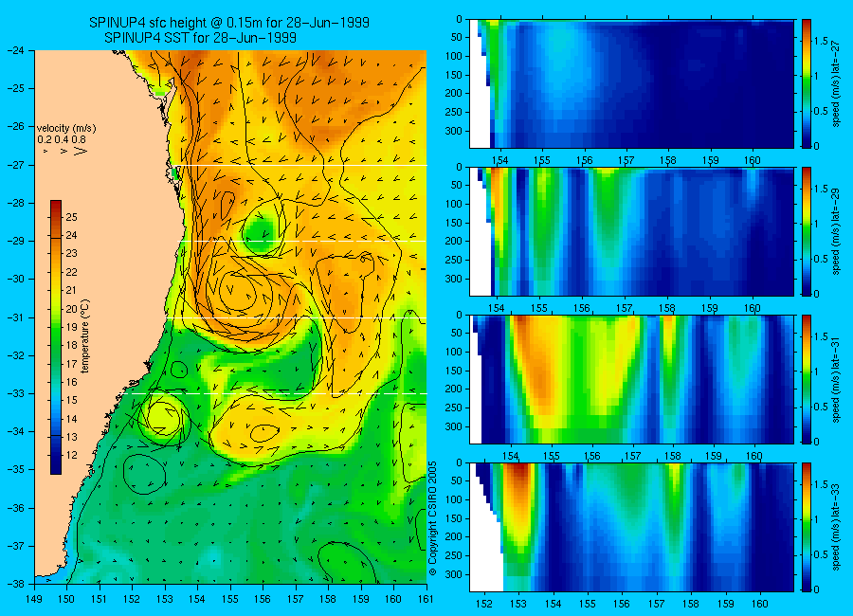Click the '17' value on temperature colorbar
Screen dimensions: 853x616
coord(71,364)
